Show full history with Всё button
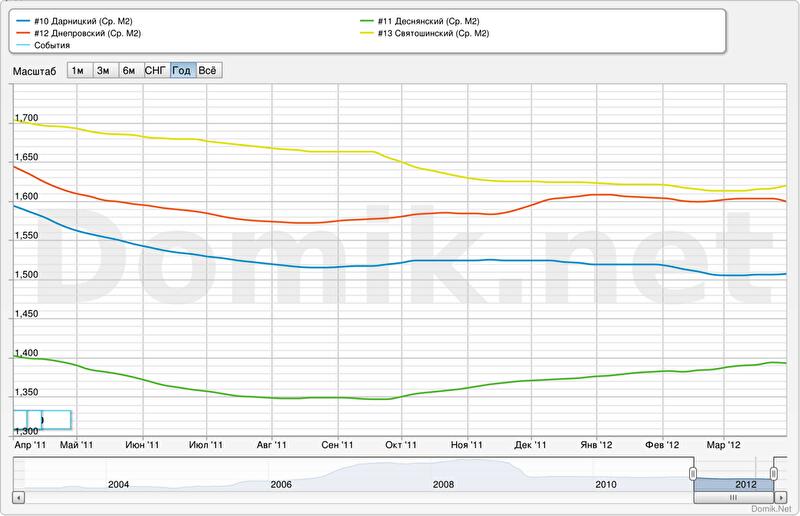 208,70
